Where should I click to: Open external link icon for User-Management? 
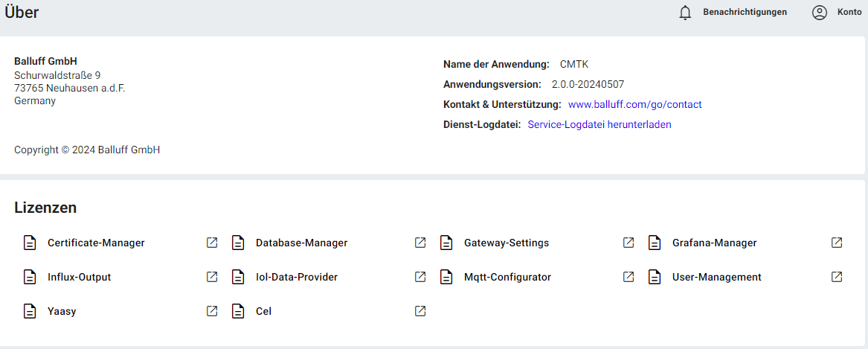click(837, 277)
